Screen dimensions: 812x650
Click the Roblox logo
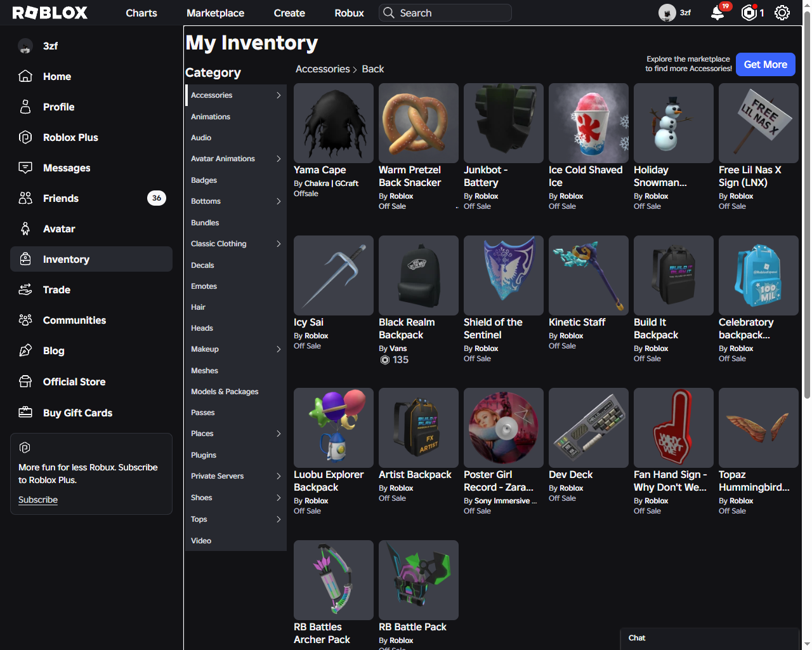coord(50,13)
